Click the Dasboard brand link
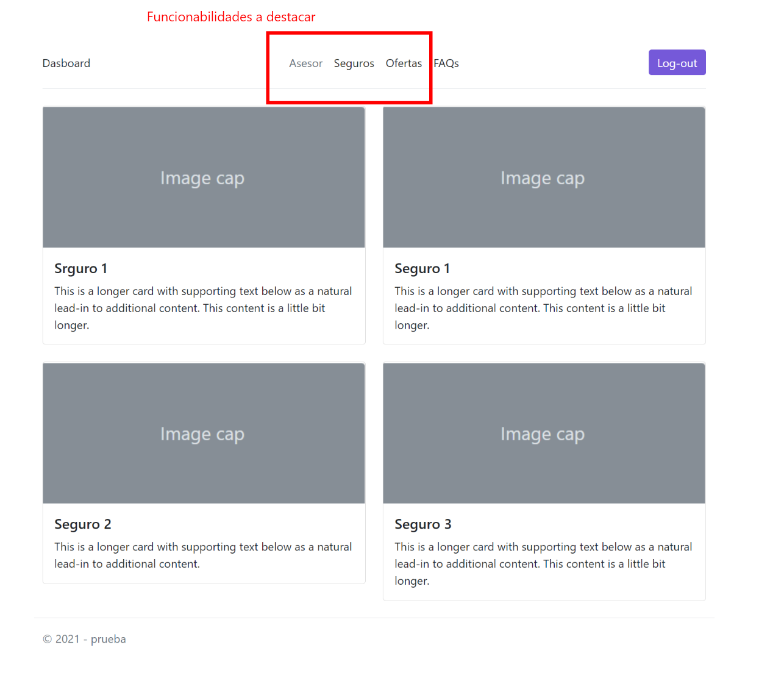This screenshot has height=678, width=784. (66, 63)
